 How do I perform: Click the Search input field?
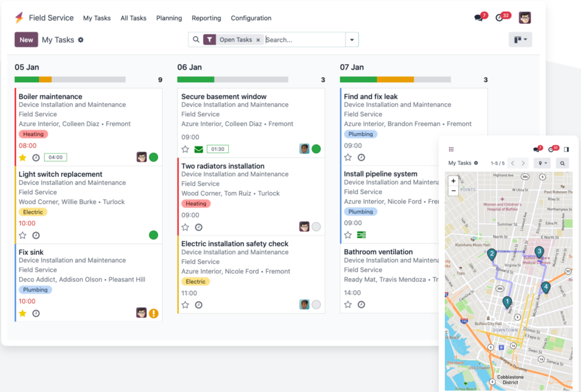(304, 40)
